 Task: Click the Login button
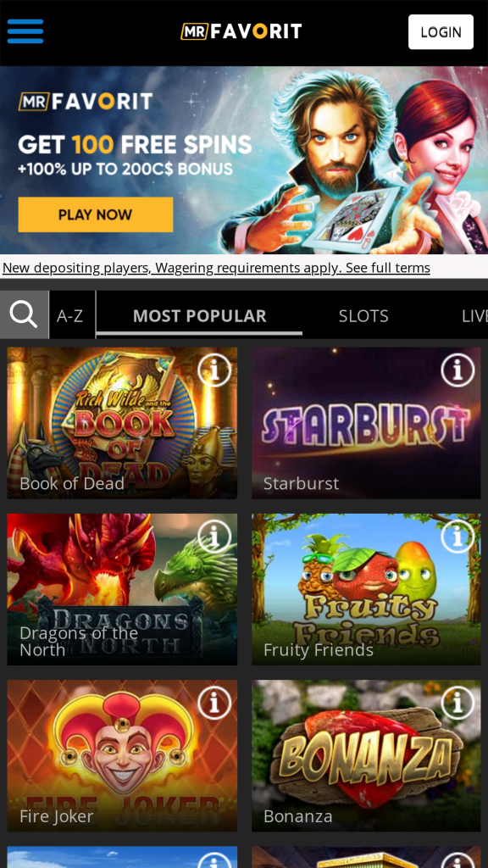point(441,32)
